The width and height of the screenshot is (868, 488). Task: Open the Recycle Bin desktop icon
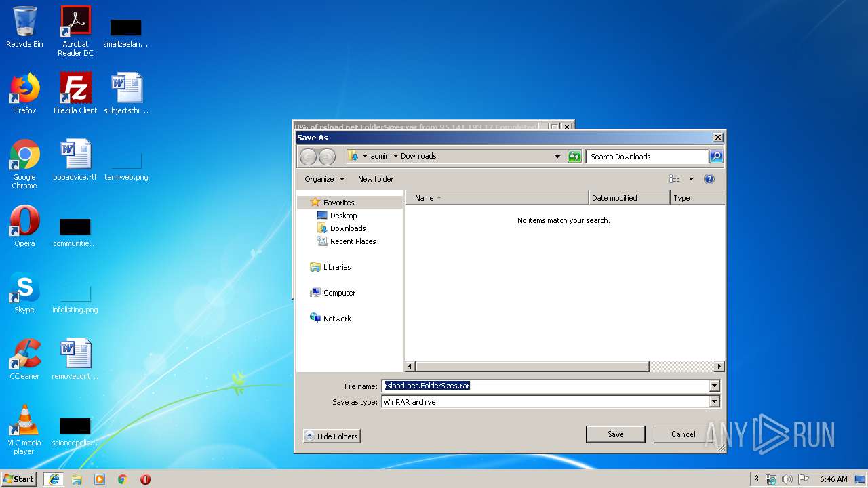coord(24,28)
